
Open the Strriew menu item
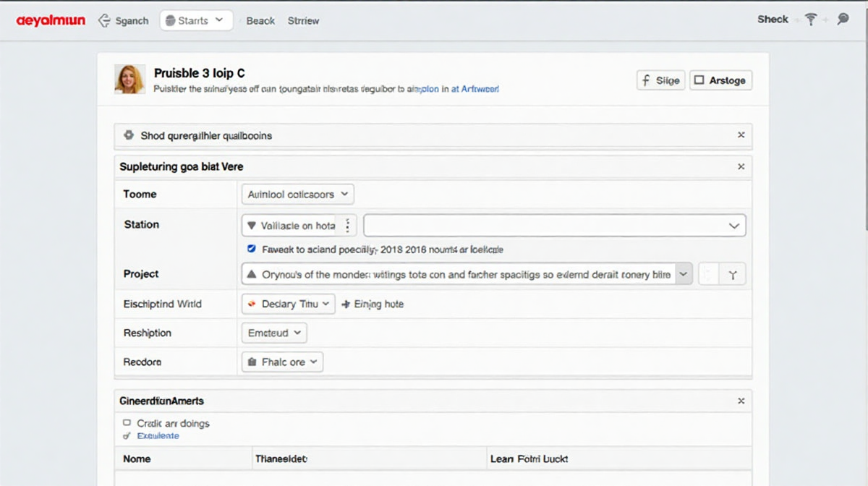[x=303, y=21]
